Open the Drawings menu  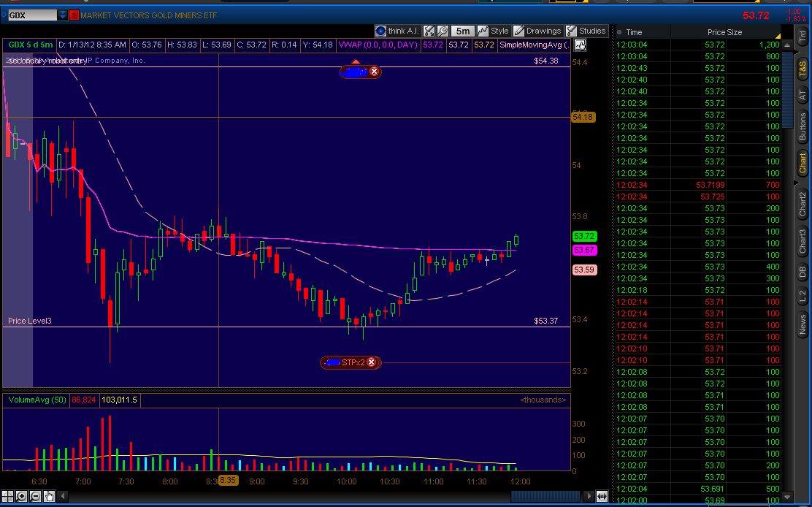click(x=537, y=31)
